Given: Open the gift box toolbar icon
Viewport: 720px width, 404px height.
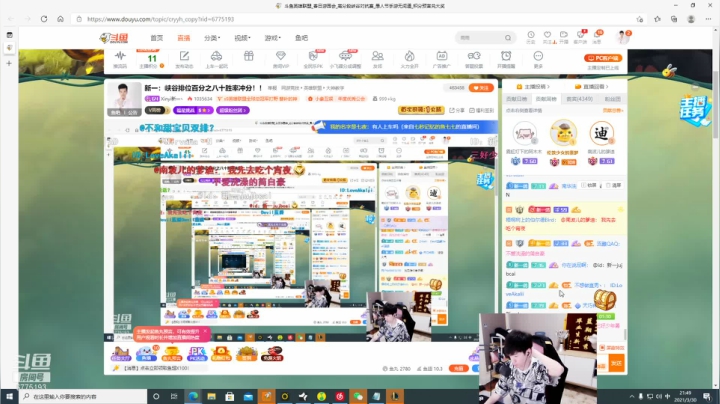Looking at the screenshot, I should [248, 56].
